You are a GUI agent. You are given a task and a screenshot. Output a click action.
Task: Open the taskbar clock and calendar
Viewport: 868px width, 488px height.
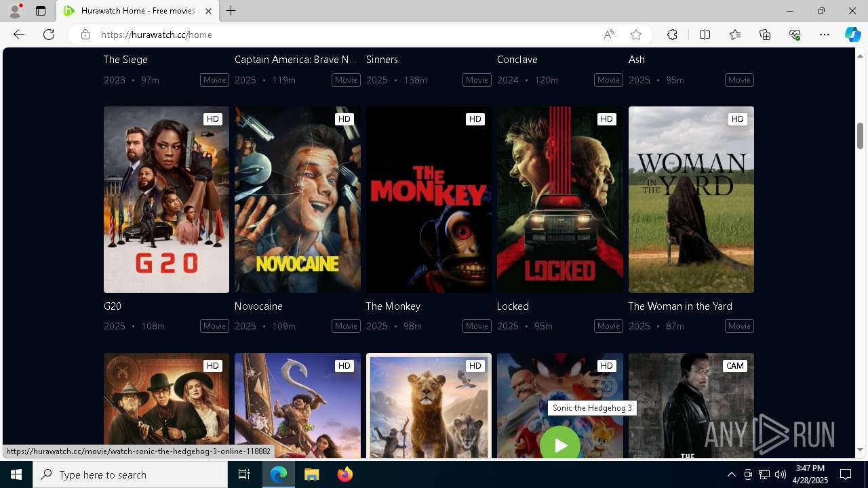coord(810,474)
